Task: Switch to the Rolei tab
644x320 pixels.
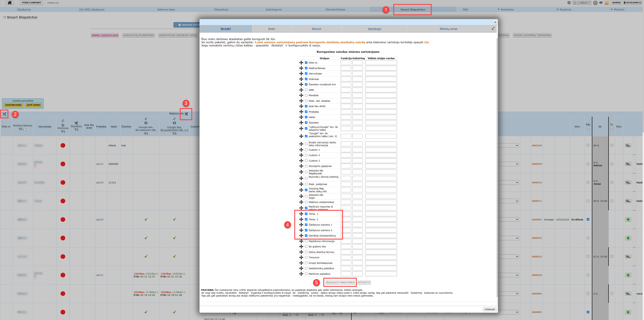Action: (x=272, y=29)
